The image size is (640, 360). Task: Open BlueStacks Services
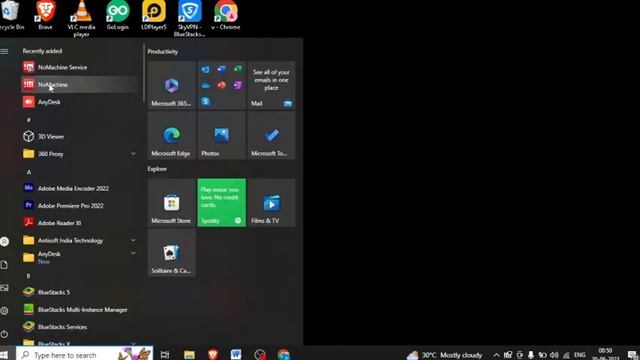(80, 327)
